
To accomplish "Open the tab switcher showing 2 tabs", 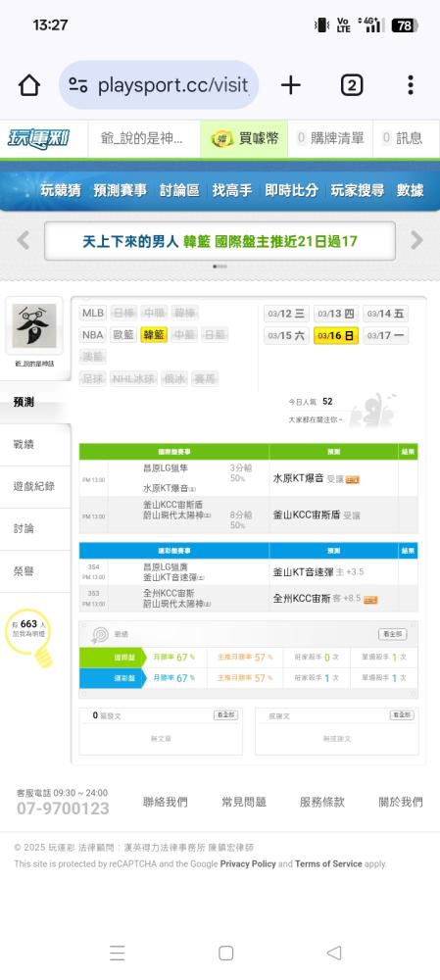I will (352, 85).
